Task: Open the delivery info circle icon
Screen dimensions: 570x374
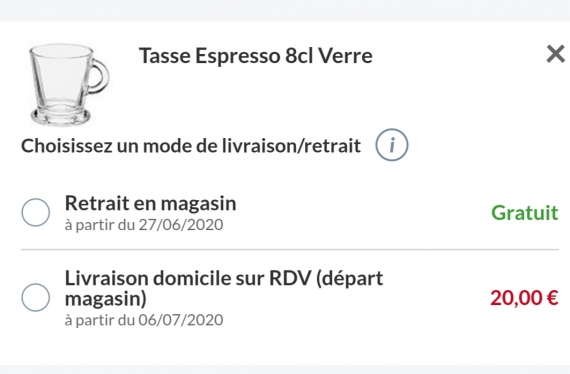Action: click(x=392, y=145)
